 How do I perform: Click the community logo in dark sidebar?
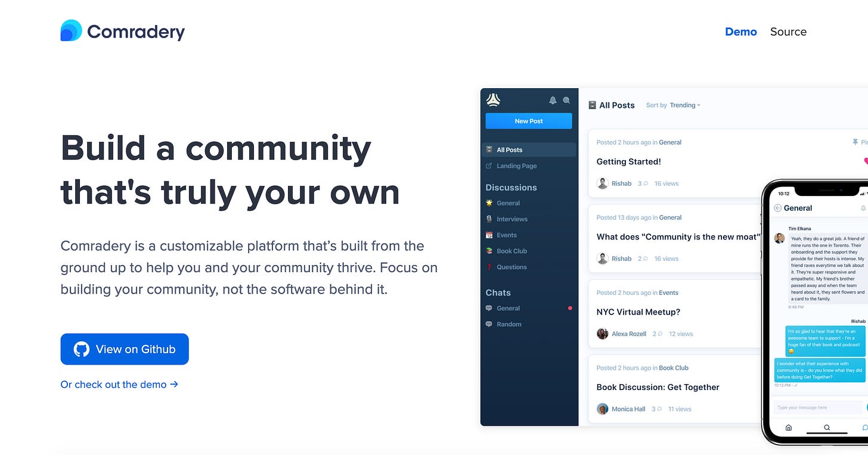493,100
